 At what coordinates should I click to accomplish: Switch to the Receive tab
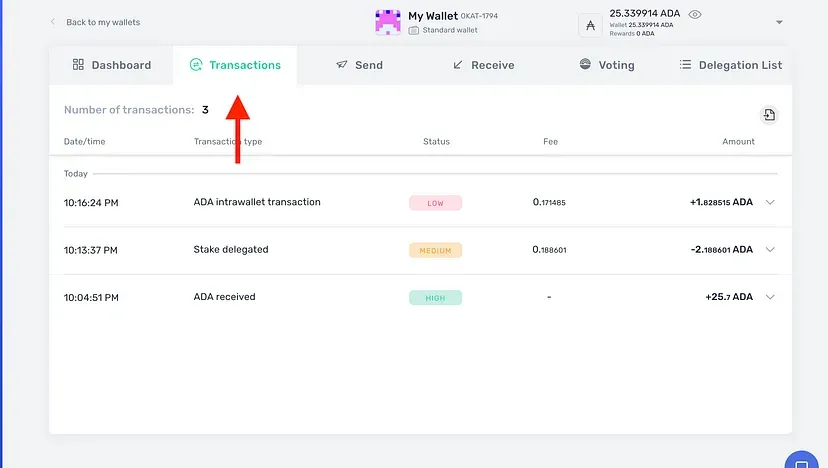point(483,65)
